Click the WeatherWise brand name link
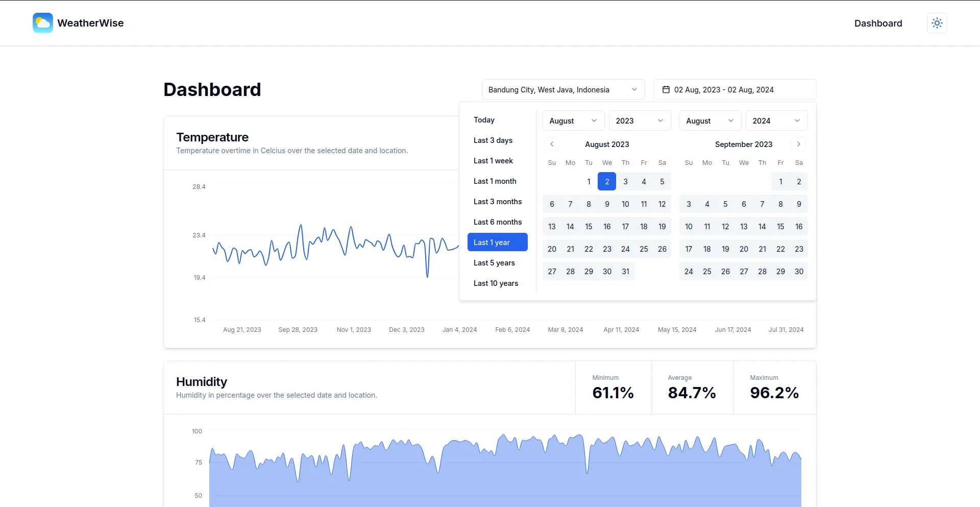 pyautogui.click(x=90, y=23)
